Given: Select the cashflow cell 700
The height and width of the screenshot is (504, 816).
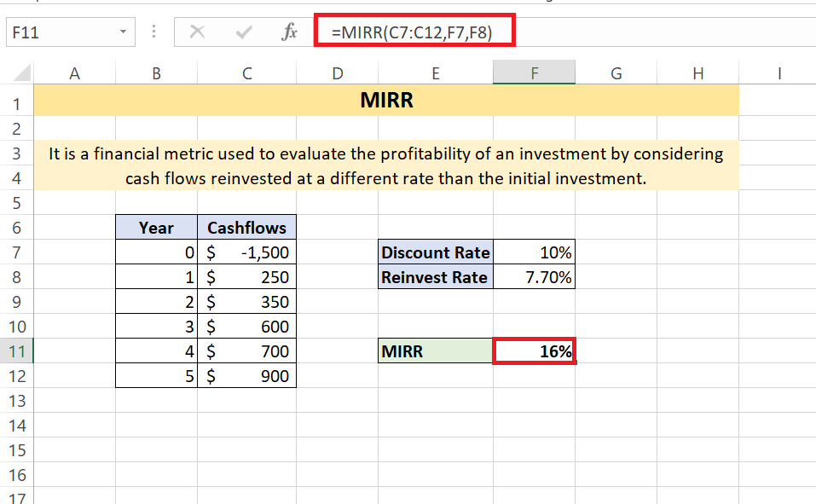Looking at the screenshot, I should coord(246,351).
